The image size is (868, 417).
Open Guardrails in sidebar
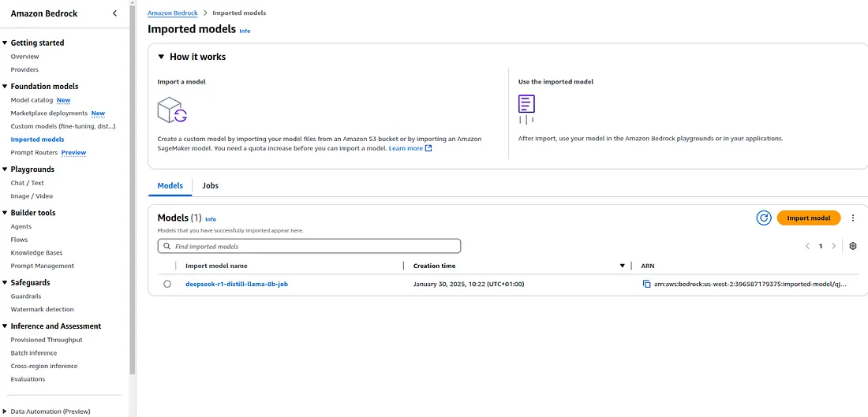coord(26,296)
